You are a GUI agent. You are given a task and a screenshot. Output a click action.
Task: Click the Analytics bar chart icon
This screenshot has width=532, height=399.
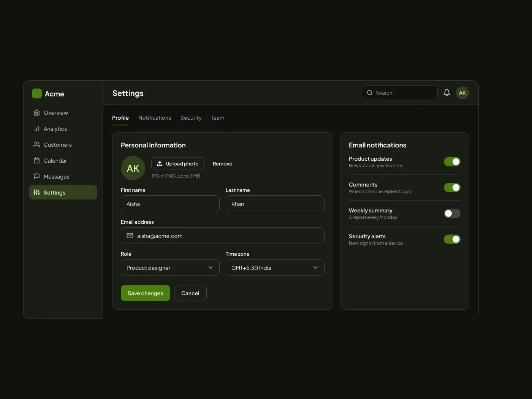coord(36,128)
